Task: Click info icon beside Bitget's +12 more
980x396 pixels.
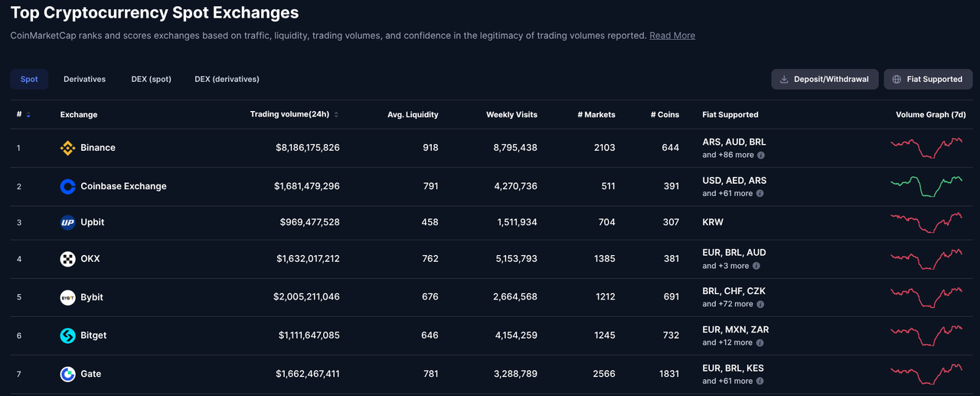Action: pyautogui.click(x=760, y=342)
